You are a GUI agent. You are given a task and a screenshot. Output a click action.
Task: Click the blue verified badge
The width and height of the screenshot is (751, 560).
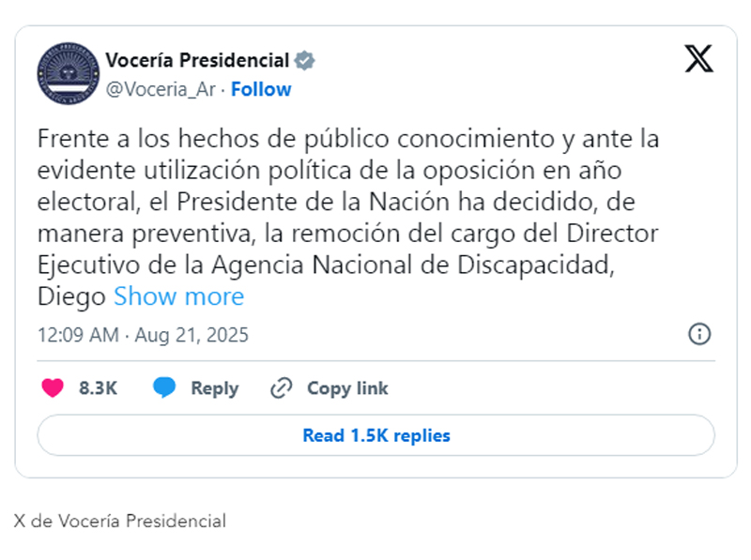pyautogui.click(x=304, y=61)
